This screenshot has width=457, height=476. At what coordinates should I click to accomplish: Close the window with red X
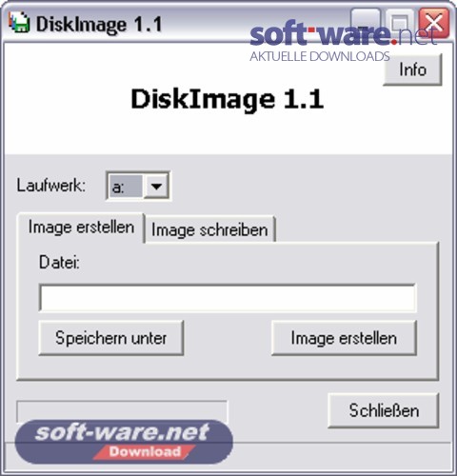(434, 23)
